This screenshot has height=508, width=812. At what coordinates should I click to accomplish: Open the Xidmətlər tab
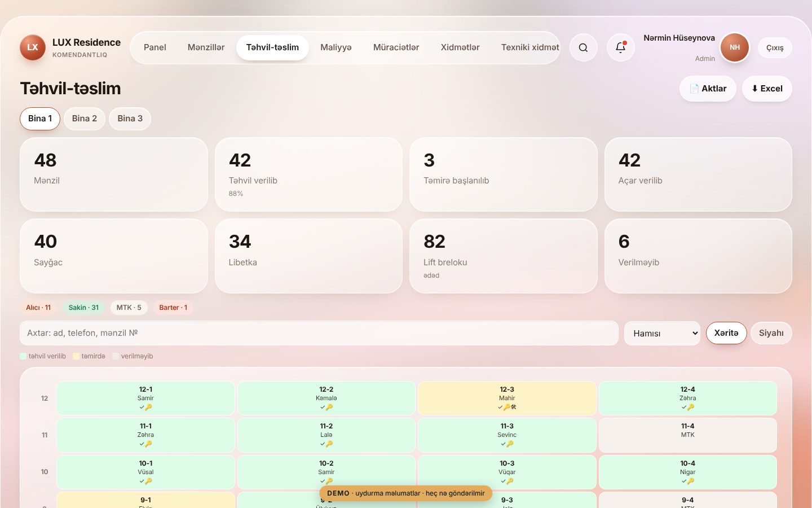(460, 47)
